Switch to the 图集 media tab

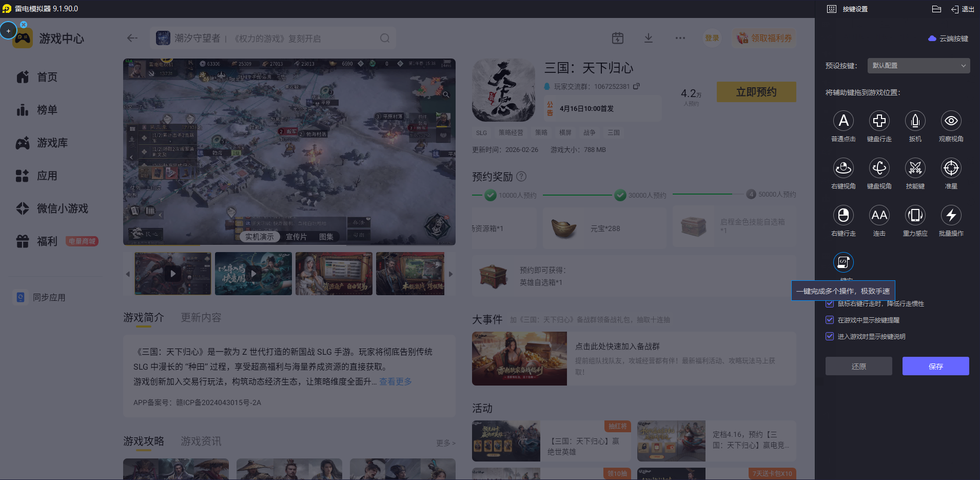pyautogui.click(x=326, y=237)
